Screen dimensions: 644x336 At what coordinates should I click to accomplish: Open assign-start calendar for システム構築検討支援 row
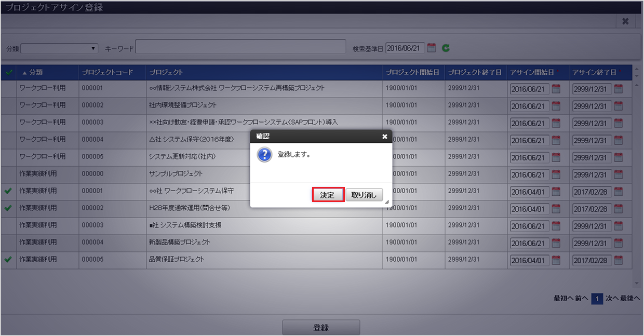(556, 226)
